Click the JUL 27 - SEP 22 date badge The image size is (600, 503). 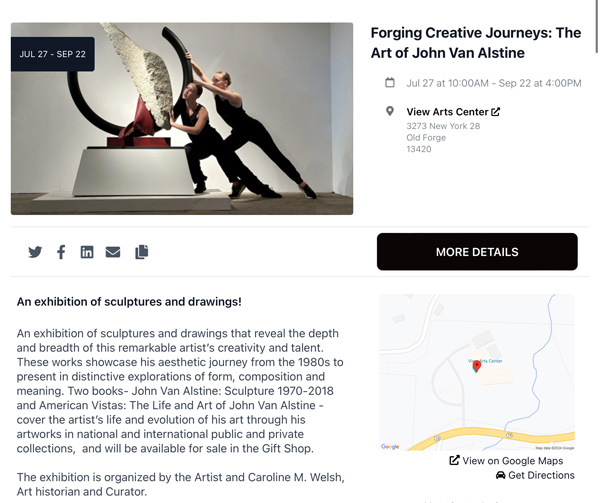tap(52, 54)
